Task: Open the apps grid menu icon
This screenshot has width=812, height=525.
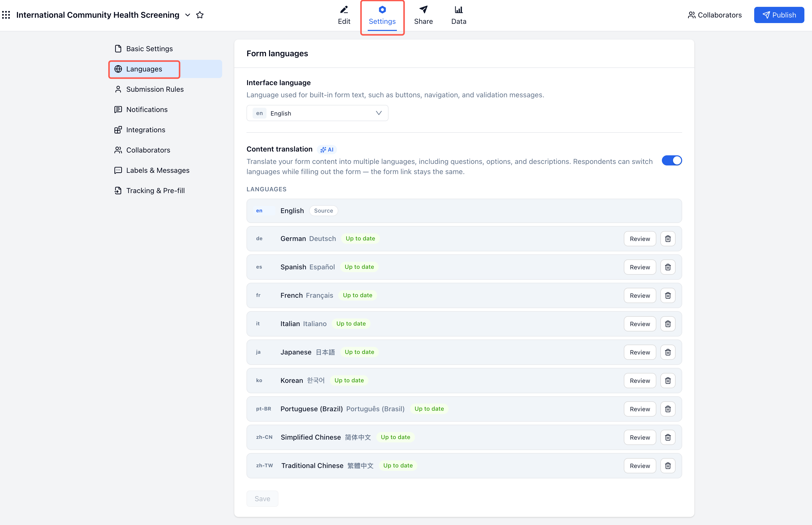Action: click(6, 15)
